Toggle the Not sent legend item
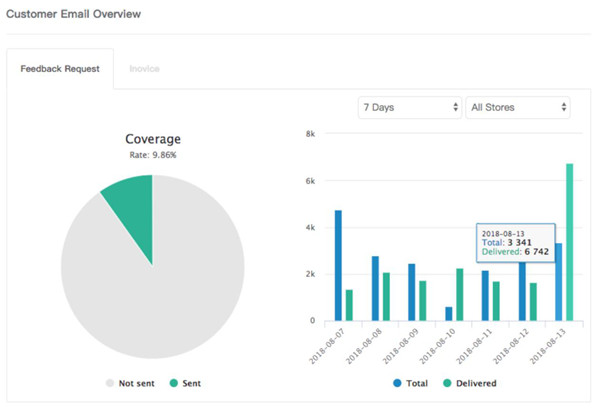Viewport: 600px width, 412px height. point(132,383)
